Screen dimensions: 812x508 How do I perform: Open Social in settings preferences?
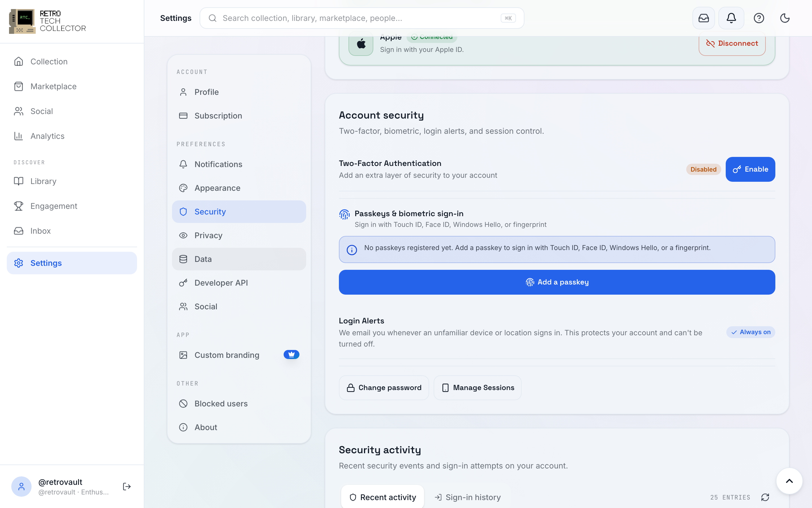click(239, 306)
